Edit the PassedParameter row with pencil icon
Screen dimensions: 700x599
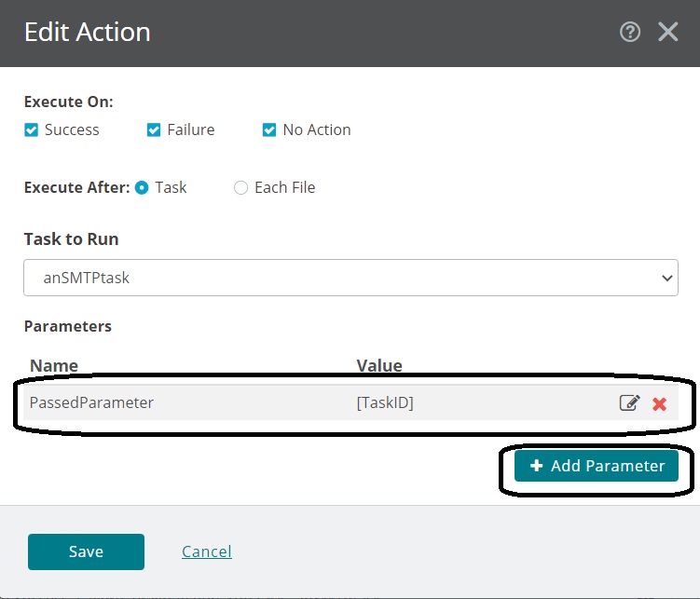tap(629, 402)
